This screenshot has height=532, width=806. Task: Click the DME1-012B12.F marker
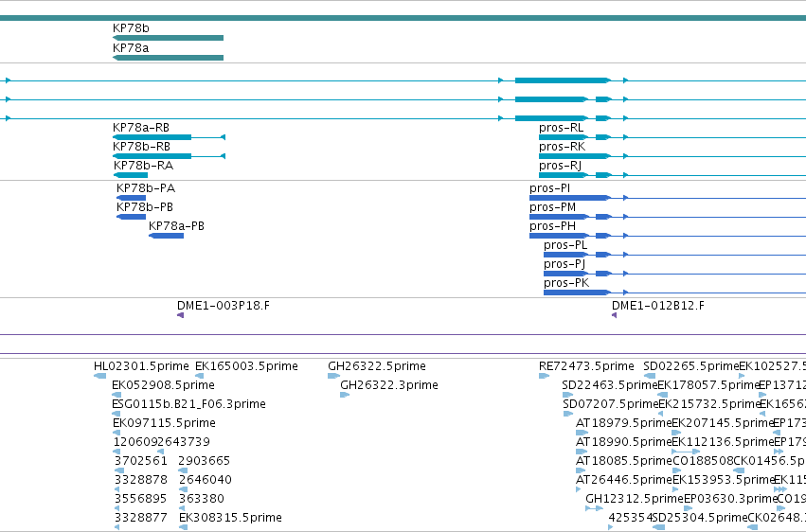615,315
